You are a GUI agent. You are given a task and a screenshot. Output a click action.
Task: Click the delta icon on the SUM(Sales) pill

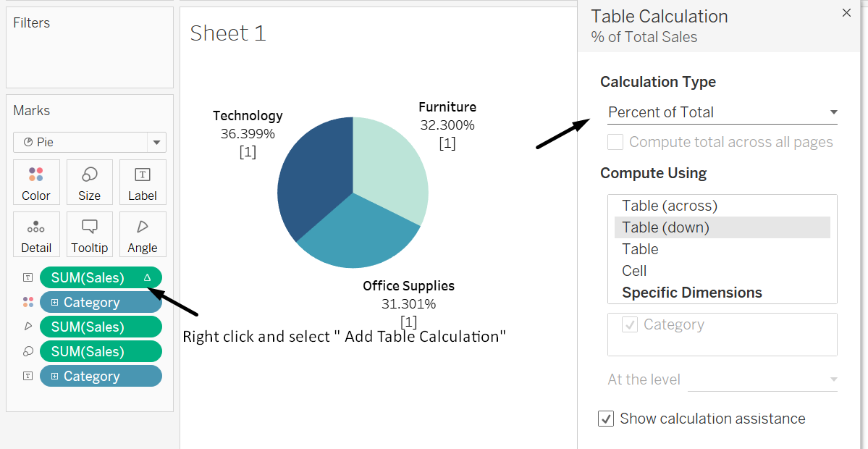148,277
